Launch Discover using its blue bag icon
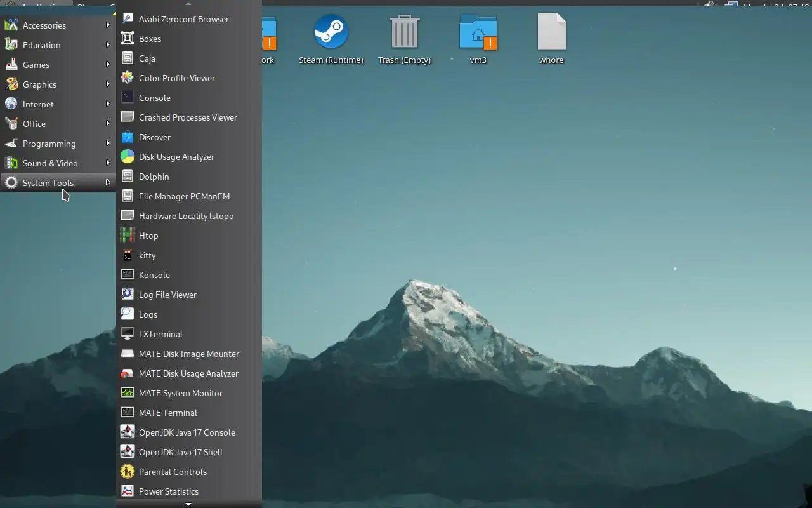The width and height of the screenshot is (812, 508). click(128, 137)
